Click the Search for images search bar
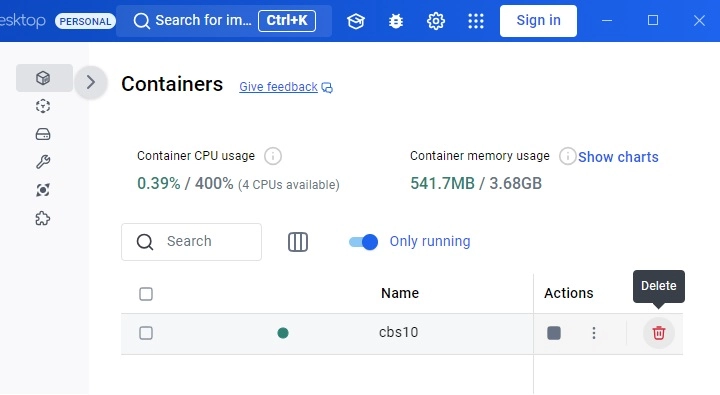The height and width of the screenshot is (395, 720). click(224, 21)
